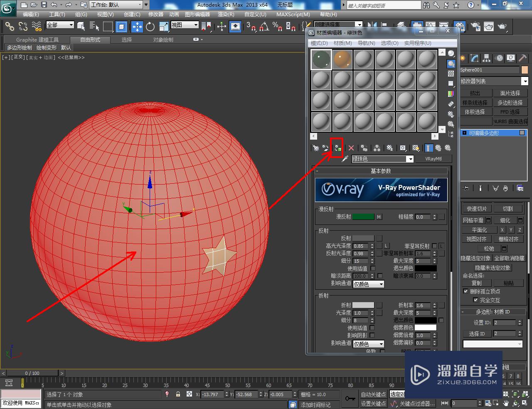Assign Material to Selection icon
The height and width of the screenshot is (409, 532).
pyautogui.click(x=337, y=148)
